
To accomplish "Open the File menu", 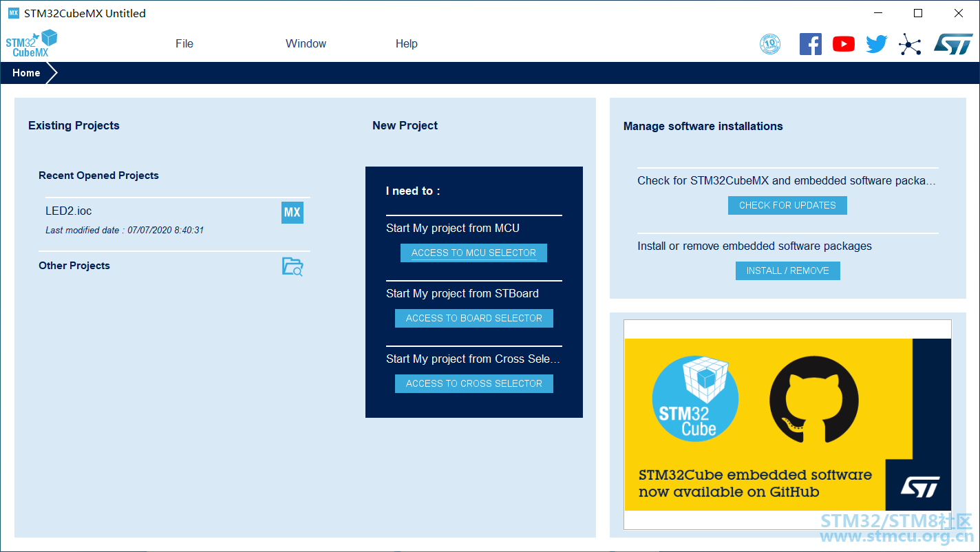I will click(x=184, y=43).
